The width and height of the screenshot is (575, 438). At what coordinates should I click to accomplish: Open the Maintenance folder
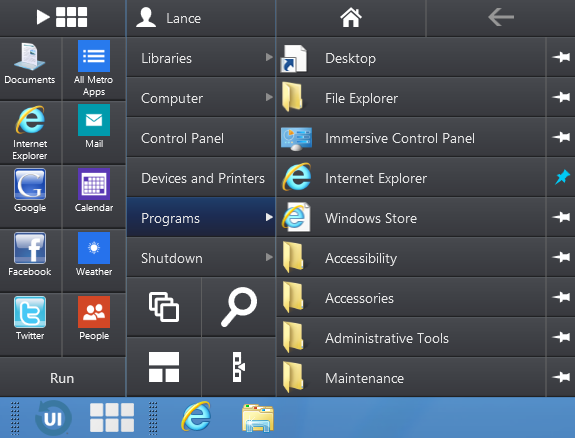(411, 378)
